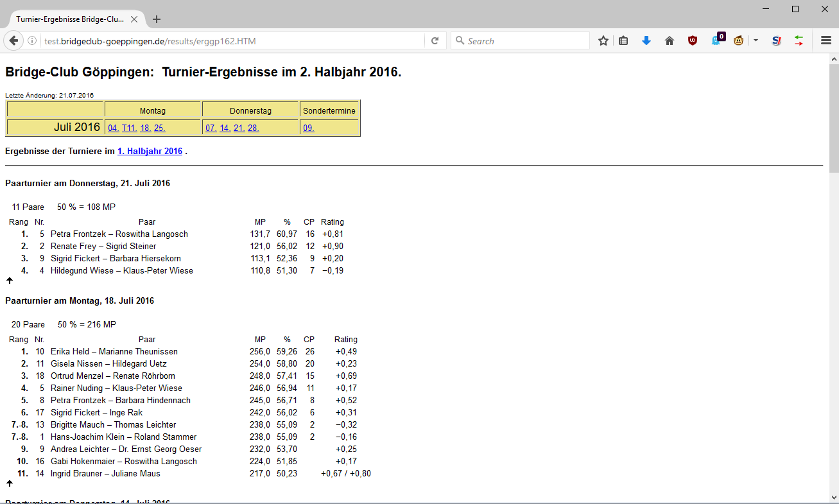Click Sigrid Fickert – Barbara Hiersekorn row
Image resolution: width=839 pixels, height=504 pixels.
[x=177, y=258]
